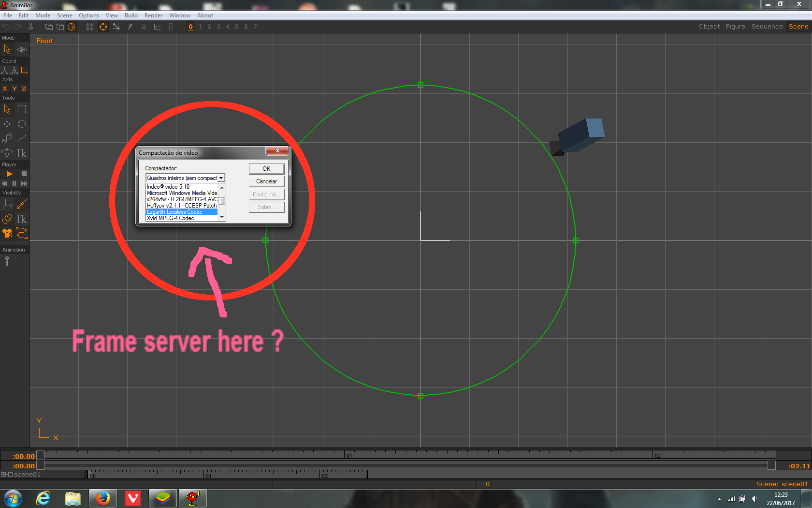Switch to Object editor tab
This screenshot has width=812, height=508.
coord(709,27)
